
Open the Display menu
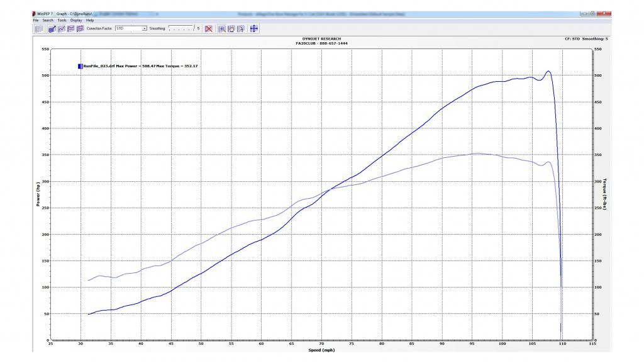tap(76, 20)
